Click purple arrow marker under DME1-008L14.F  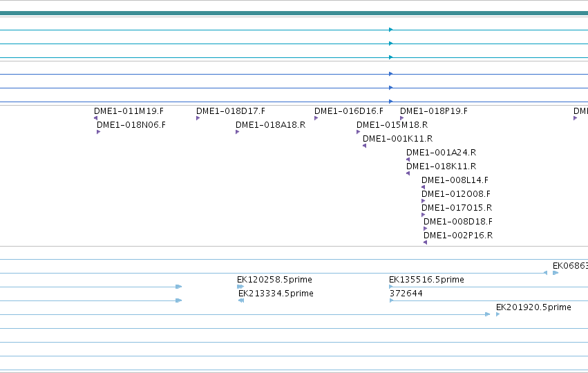[424, 187]
